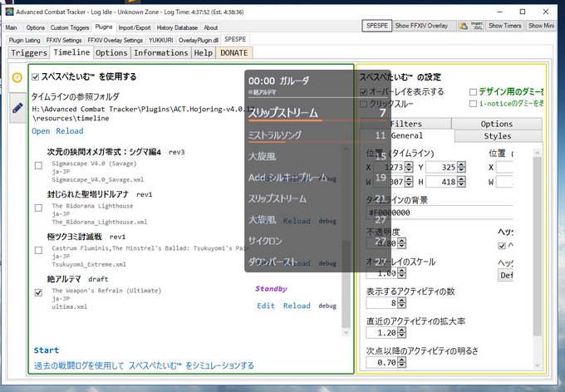Screen dimensions: 565x392
Task: Click debug link for ultima.xml
Action: (327, 306)
